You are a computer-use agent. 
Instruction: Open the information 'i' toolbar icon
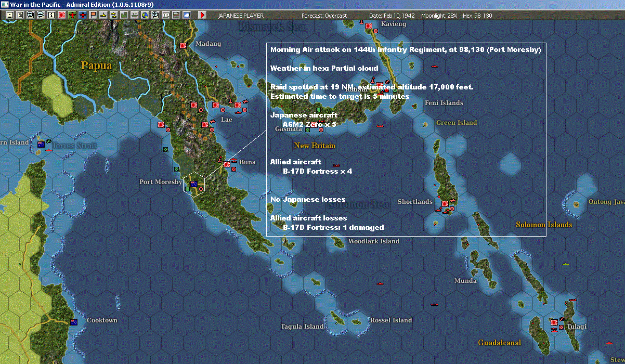(x=51, y=15)
